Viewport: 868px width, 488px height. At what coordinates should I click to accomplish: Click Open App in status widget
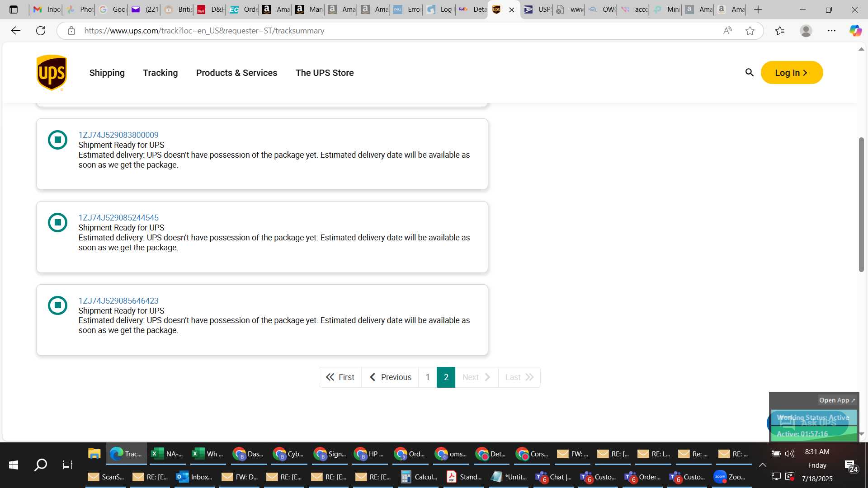click(837, 400)
